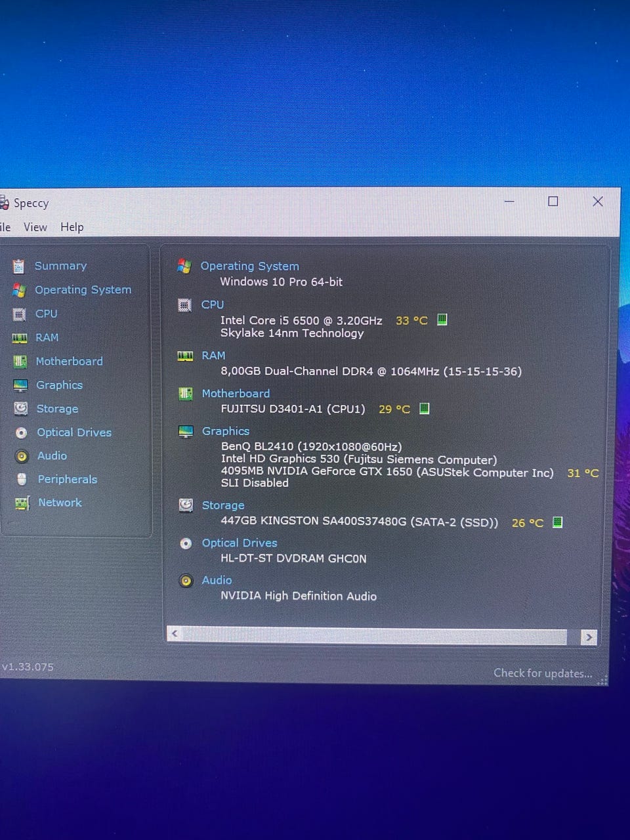Click the Optical Drives disc icon in summary panel
This screenshot has width=630, height=840.
(x=186, y=543)
